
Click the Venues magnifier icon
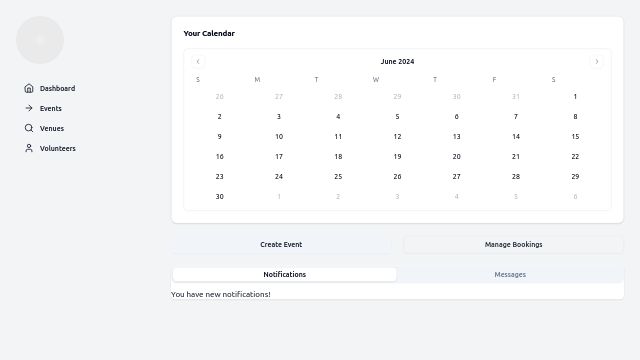[x=29, y=128]
